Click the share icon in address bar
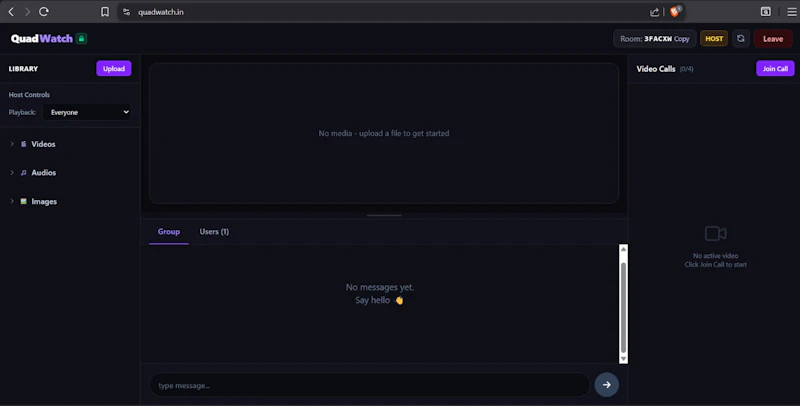Screen dimensions: 800x406 point(654,12)
